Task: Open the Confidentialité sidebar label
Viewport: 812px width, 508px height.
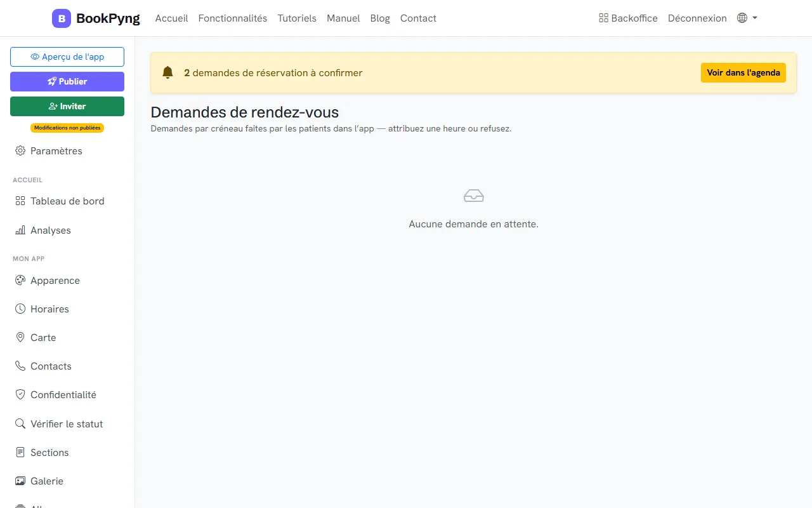Action: click(x=63, y=395)
